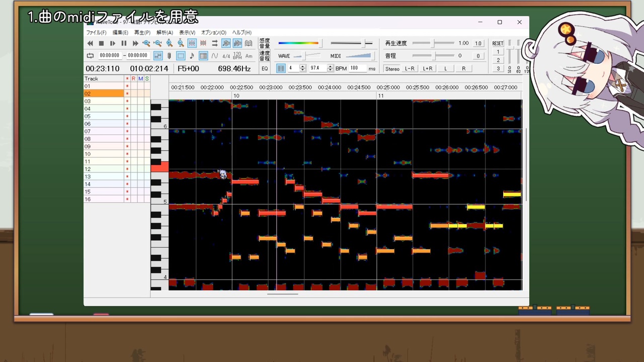Toggle the first speaker output icon
The image size is (644, 362).
[226, 44]
